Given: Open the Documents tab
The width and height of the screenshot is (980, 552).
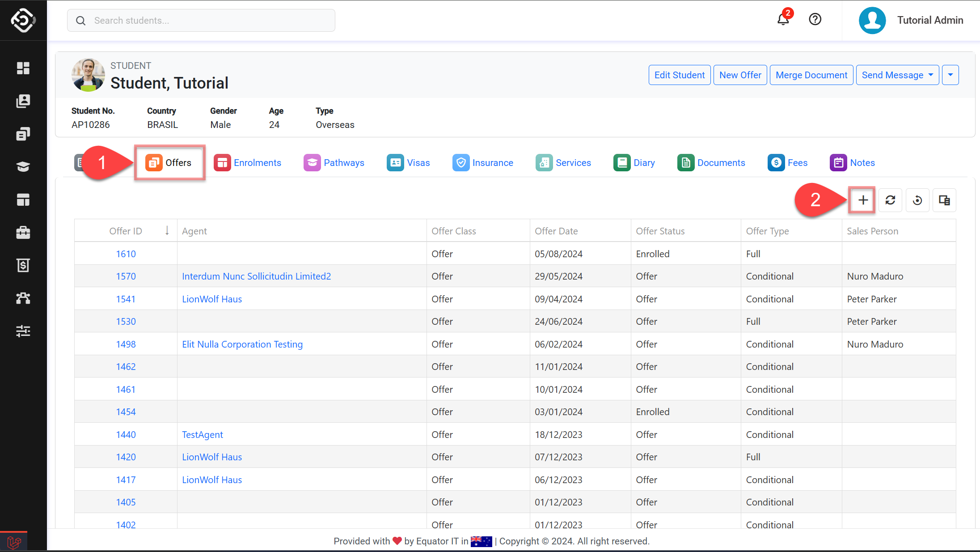Looking at the screenshot, I should [x=711, y=163].
